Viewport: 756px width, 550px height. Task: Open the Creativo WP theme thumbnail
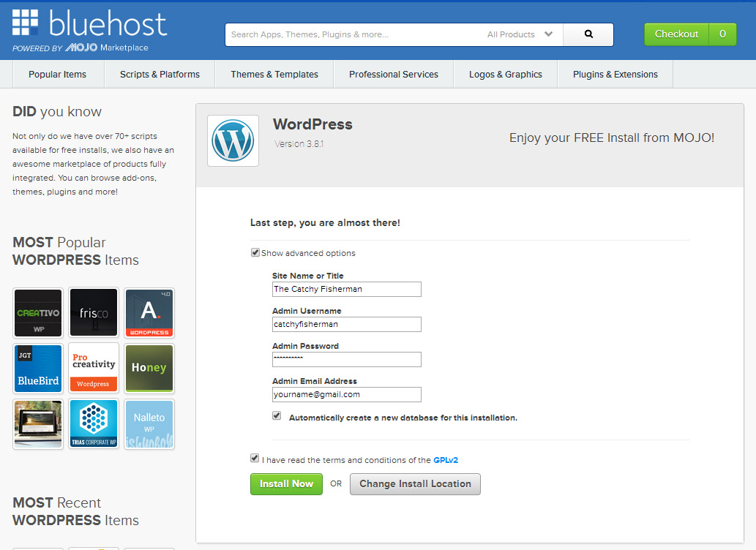point(38,312)
